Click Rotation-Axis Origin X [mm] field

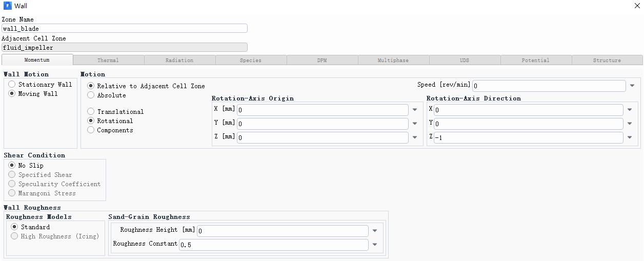click(323, 110)
